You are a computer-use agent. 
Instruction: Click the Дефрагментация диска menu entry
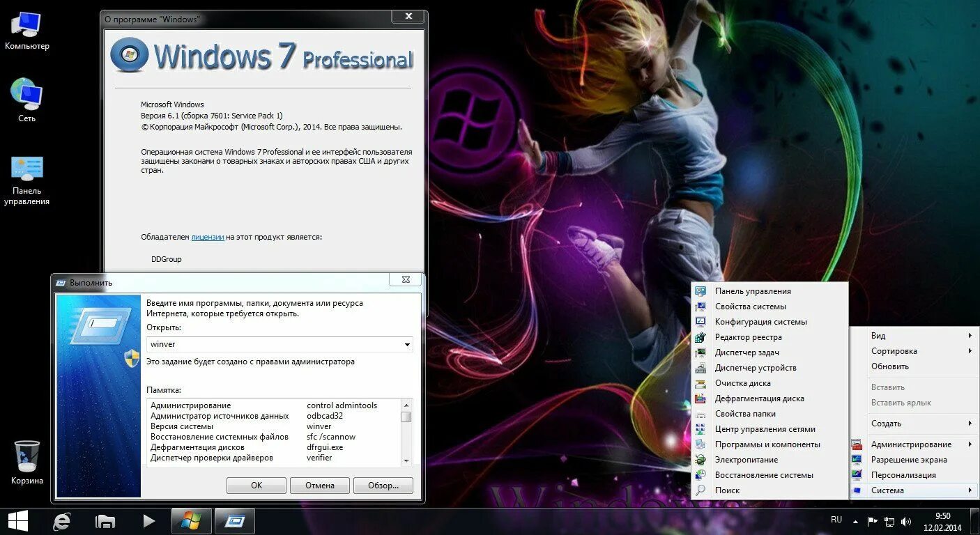click(x=770, y=398)
